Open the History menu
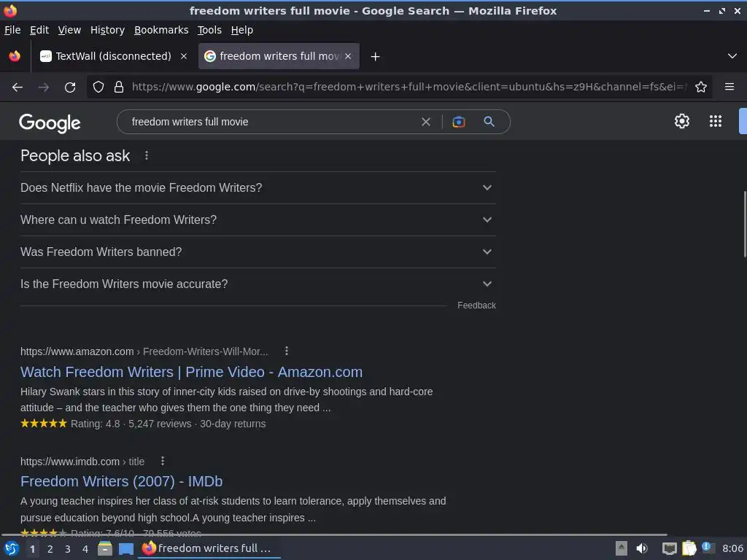The width and height of the screenshot is (747, 560). click(108, 30)
